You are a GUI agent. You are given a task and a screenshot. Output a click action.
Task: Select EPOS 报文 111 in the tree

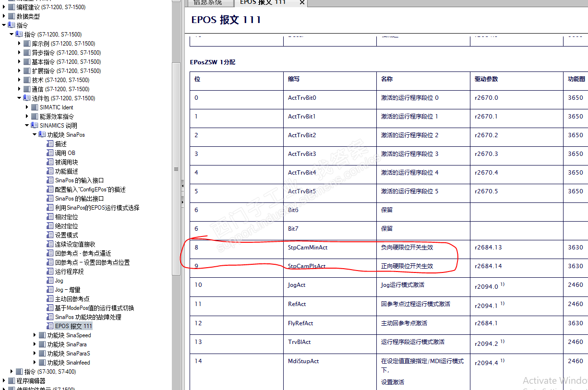point(73,326)
